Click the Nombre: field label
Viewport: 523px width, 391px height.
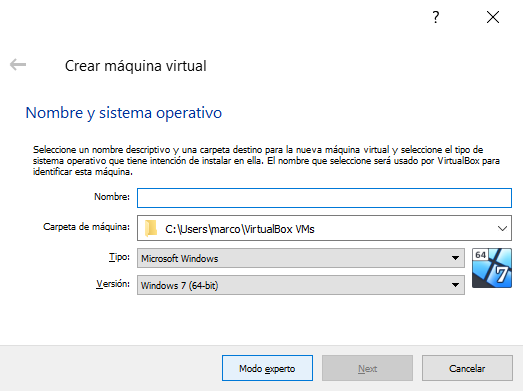point(112,197)
